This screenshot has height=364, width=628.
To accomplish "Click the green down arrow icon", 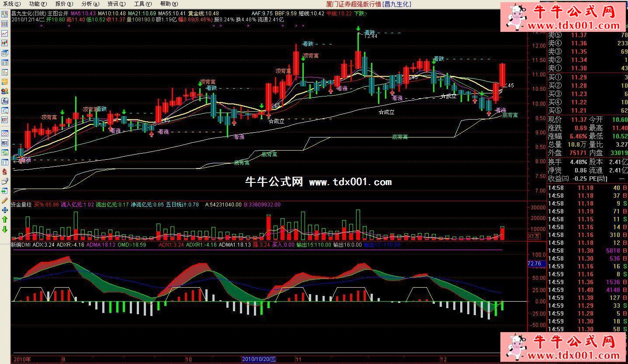I will [5, 229].
